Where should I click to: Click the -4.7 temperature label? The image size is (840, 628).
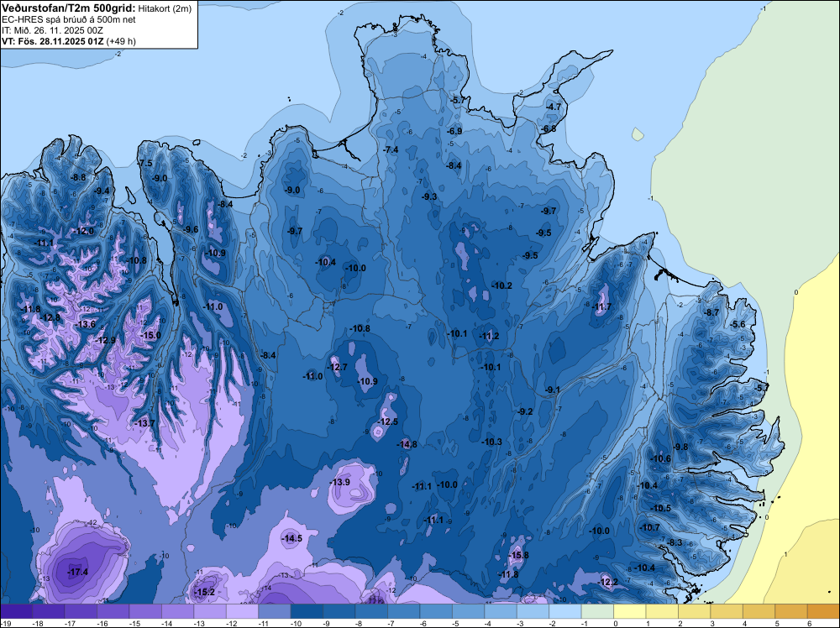coord(554,107)
